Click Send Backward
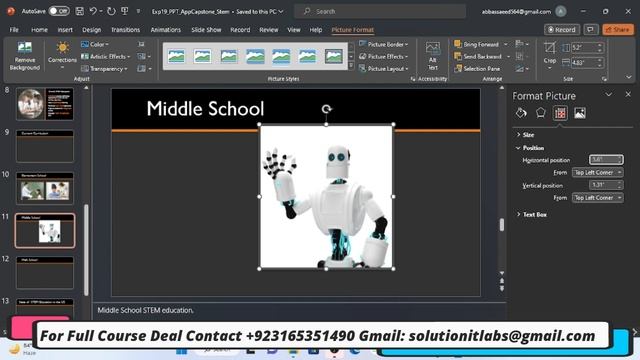The image size is (640, 360). point(478,56)
